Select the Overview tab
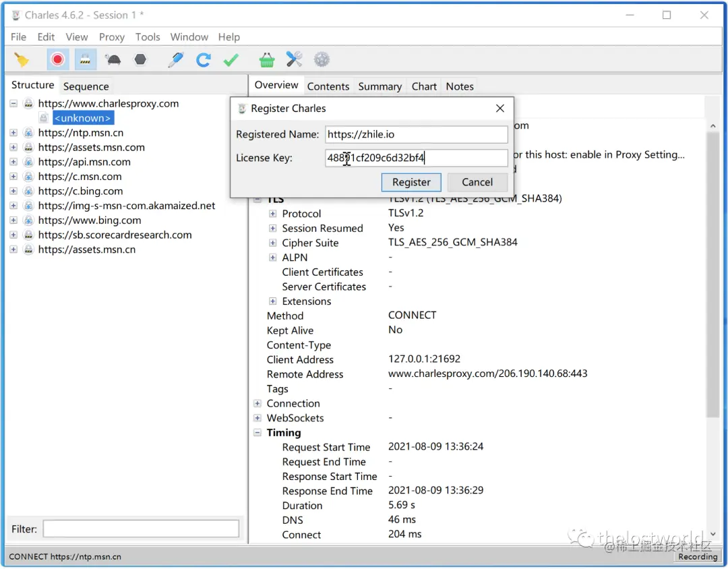This screenshot has height=569, width=728. pos(276,85)
